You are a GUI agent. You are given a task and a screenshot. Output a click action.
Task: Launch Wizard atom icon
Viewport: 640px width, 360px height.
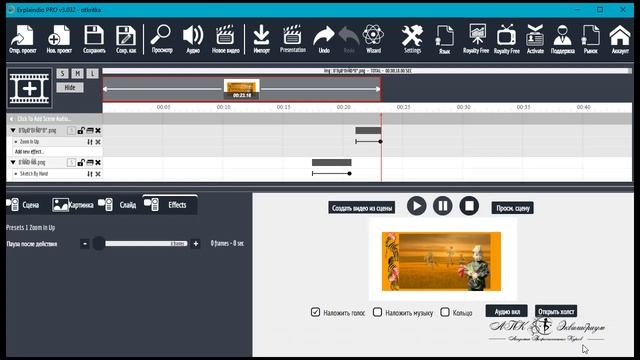click(x=373, y=39)
